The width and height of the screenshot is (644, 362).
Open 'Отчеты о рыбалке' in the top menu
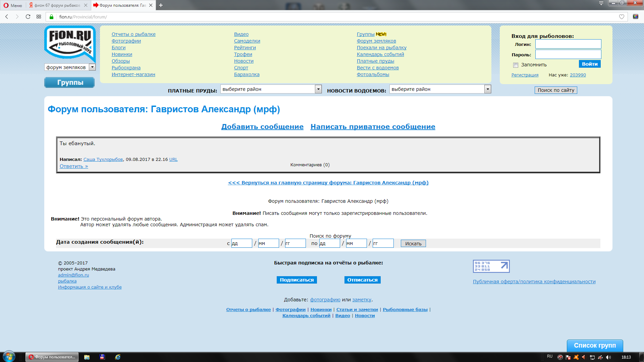point(133,34)
